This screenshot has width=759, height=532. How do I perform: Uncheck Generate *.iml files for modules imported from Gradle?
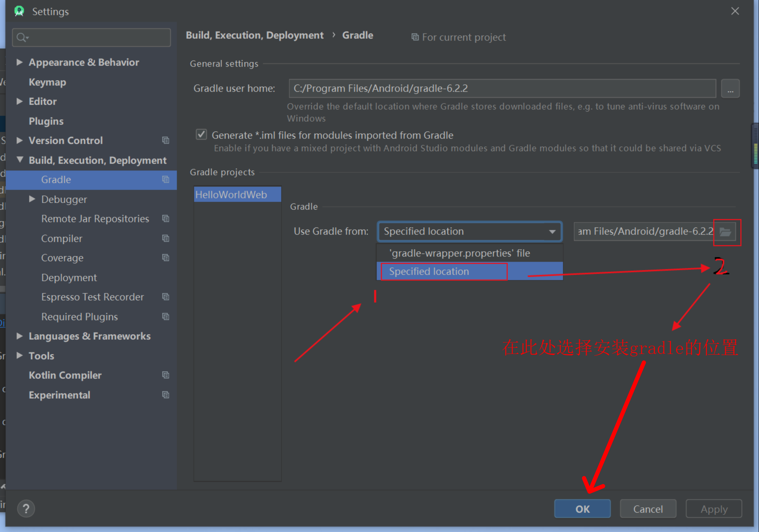click(x=201, y=135)
